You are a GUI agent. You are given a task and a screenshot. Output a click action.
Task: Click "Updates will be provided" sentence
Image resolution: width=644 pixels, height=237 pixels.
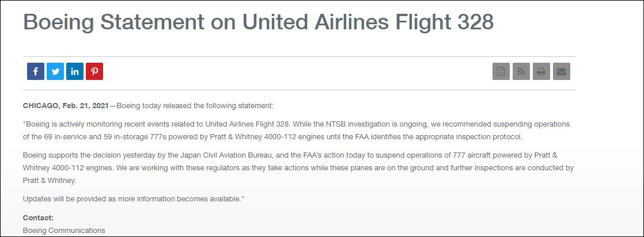132,198
